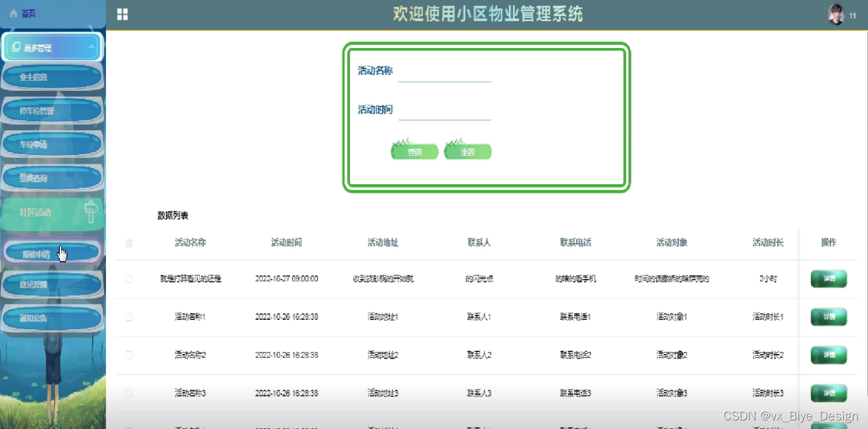Click the 活动对象3 cell

coord(671,393)
